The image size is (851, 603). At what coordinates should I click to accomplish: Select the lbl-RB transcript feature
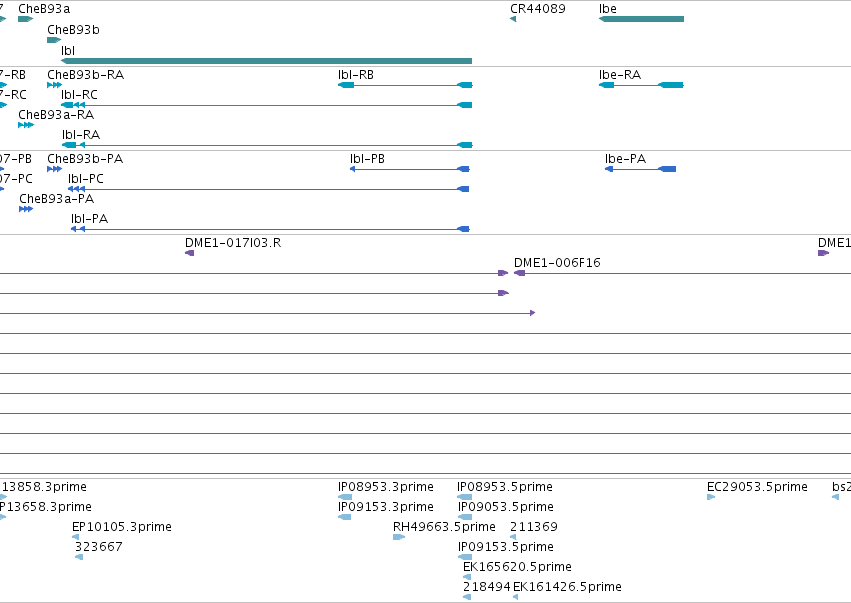tap(405, 85)
